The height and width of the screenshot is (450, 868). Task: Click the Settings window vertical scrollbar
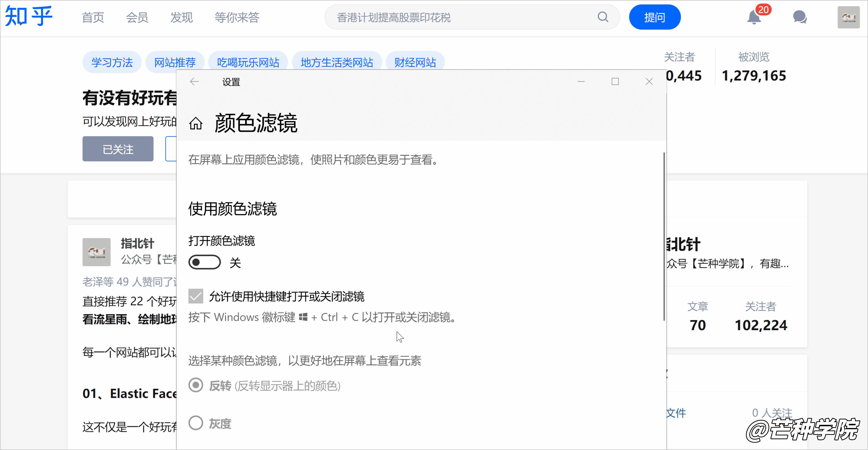[x=664, y=236]
